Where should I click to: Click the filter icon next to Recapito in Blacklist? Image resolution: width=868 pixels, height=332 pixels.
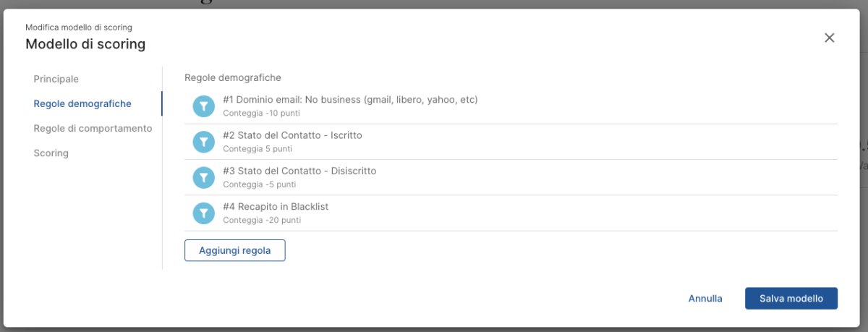tap(204, 213)
